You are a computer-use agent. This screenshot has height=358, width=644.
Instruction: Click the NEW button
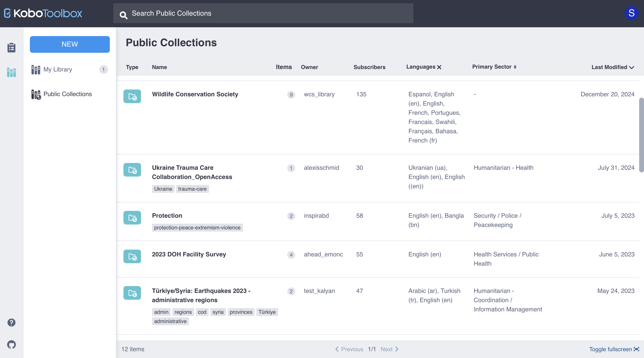[69, 44]
